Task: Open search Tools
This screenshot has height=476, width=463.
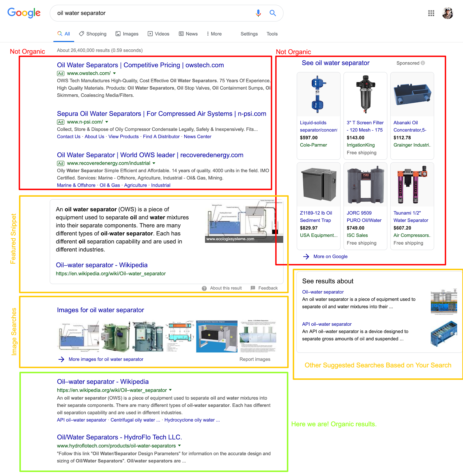Action: point(272,34)
